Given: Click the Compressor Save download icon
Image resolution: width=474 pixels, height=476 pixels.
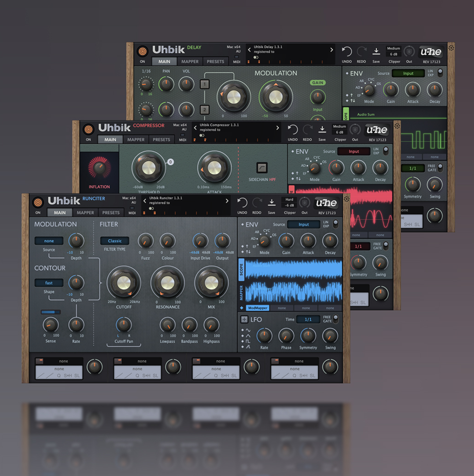Looking at the screenshot, I should pyautogui.click(x=322, y=129).
